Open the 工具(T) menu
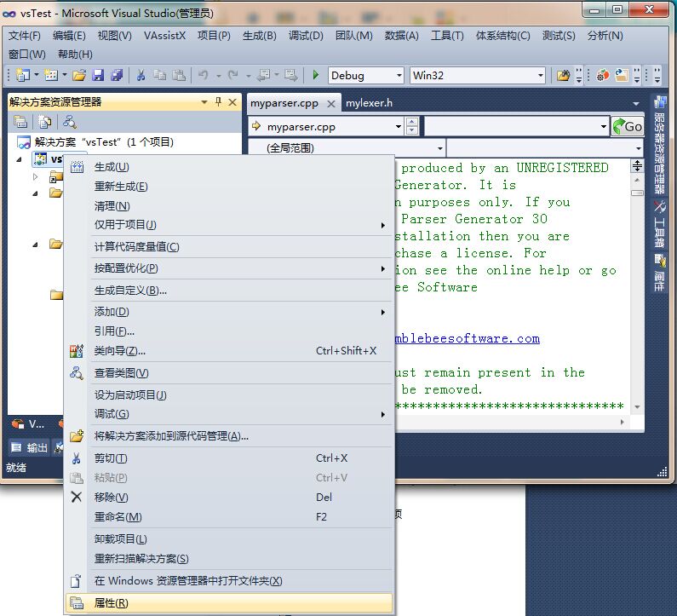The width and height of the screenshot is (677, 616). click(447, 36)
